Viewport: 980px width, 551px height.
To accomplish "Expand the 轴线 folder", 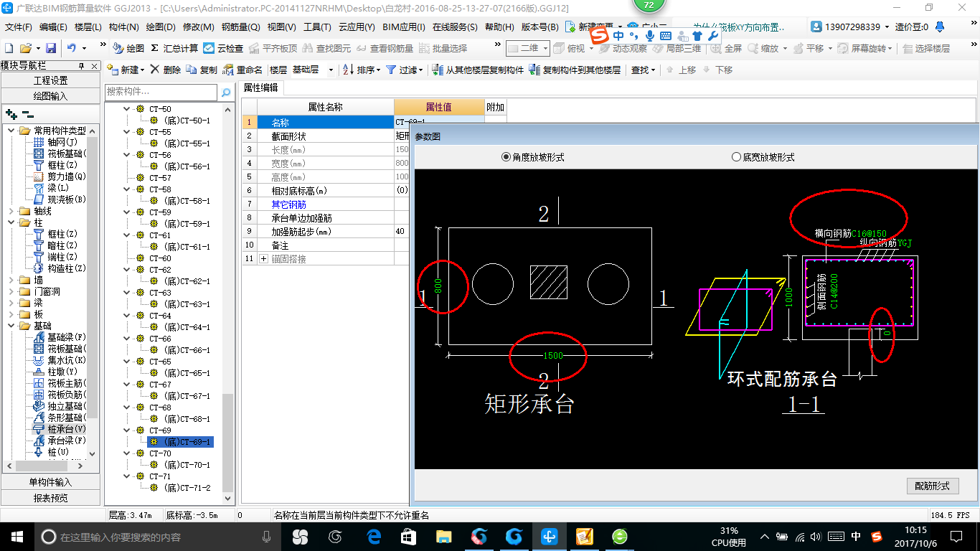I will click(x=11, y=211).
